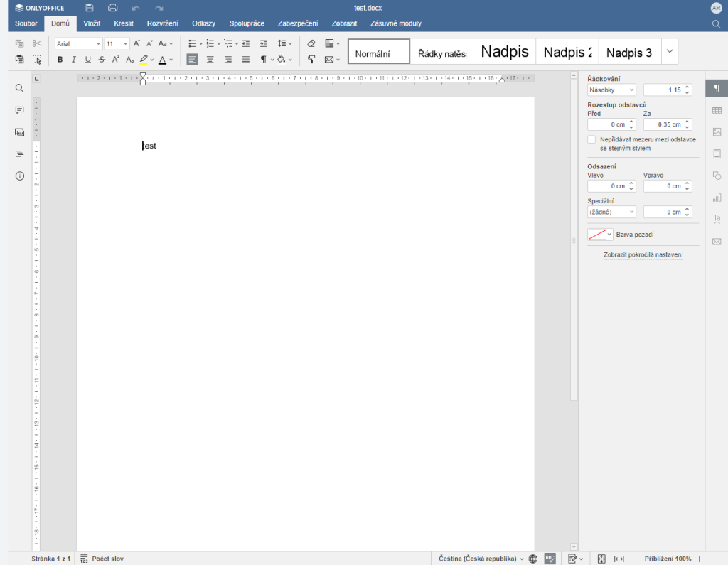Click the Počet slov button
Image resolution: width=728 pixels, height=565 pixels.
pos(102,559)
